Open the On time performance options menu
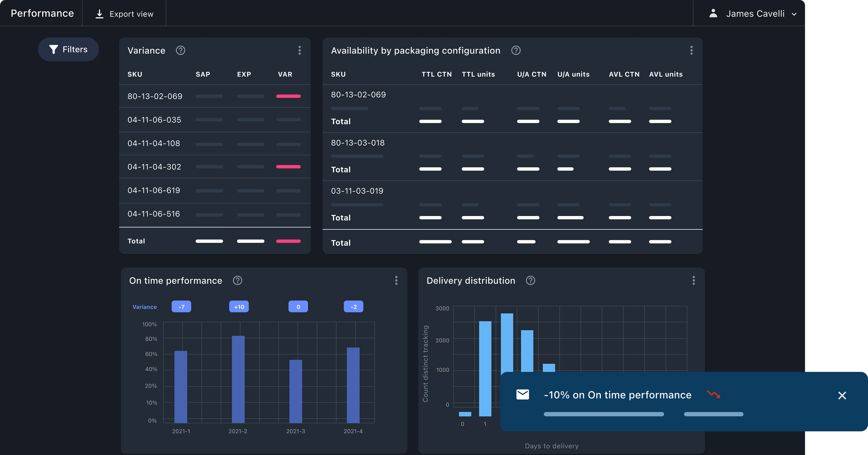Image resolution: width=868 pixels, height=455 pixels. click(396, 281)
